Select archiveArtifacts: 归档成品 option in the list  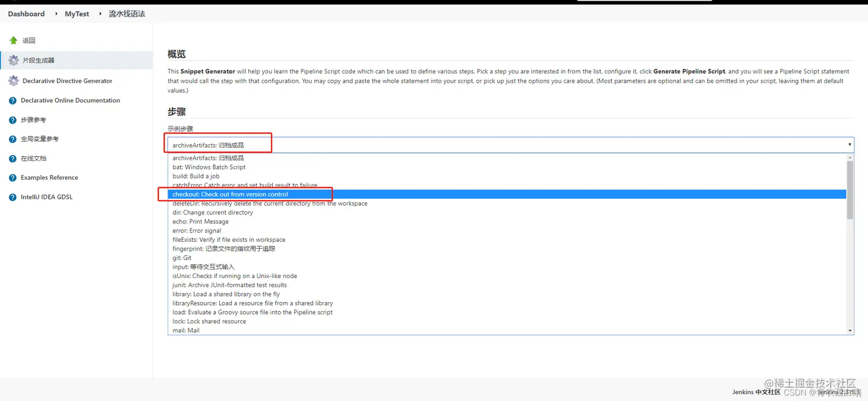[507, 158]
